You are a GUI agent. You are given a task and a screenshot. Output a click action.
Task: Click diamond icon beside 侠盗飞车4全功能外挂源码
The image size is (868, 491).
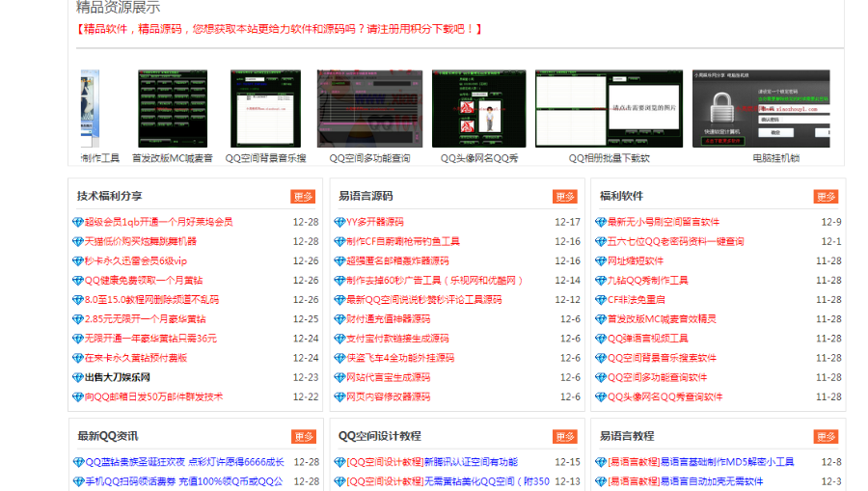339,358
